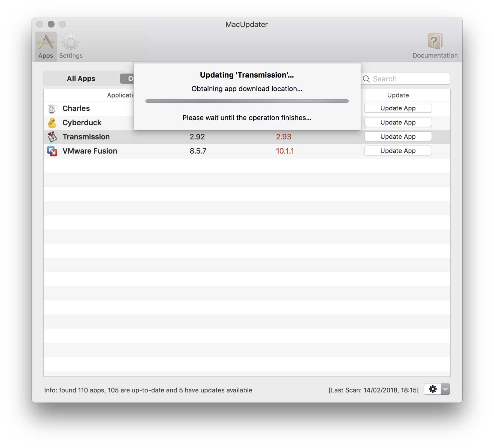Click Update App for Charles
494x448 pixels.
click(x=398, y=108)
